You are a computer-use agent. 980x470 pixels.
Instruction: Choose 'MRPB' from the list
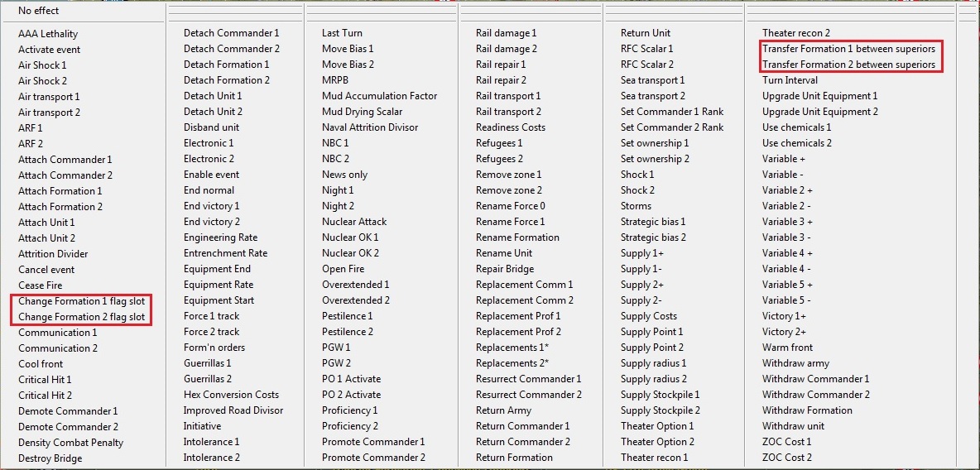[x=335, y=80]
